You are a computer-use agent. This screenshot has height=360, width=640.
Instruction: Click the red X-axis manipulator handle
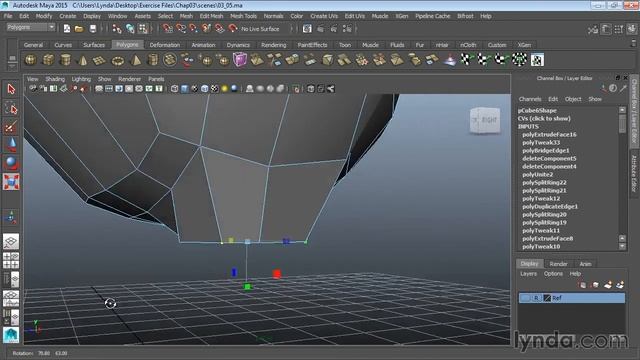pyautogui.click(x=277, y=274)
